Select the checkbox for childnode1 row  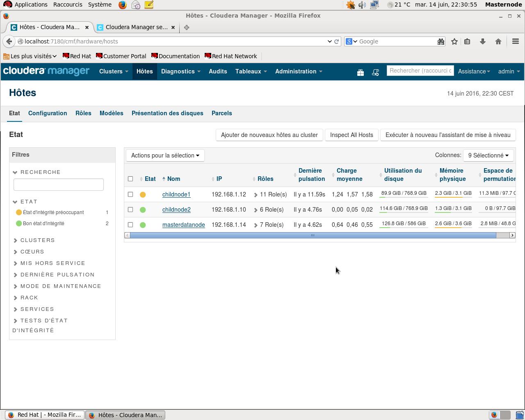130,194
